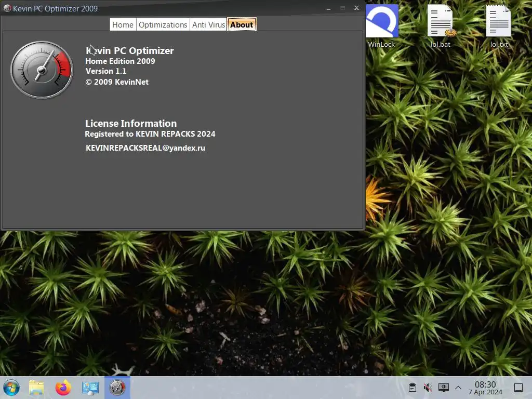Screen dimensions: 532x399
Task: Minimize the Kevin PC Optimizer window
Action: click(x=328, y=8)
